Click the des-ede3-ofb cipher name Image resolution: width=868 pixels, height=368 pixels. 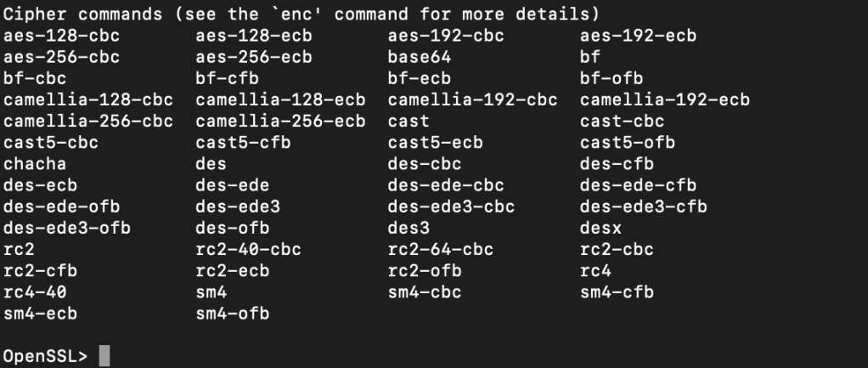pos(67,228)
